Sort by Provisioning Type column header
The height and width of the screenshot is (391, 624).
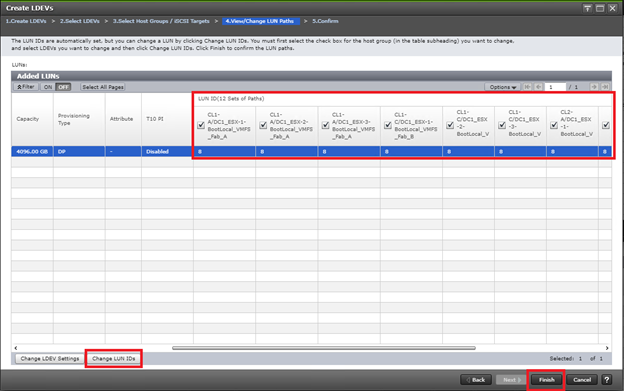(79, 119)
